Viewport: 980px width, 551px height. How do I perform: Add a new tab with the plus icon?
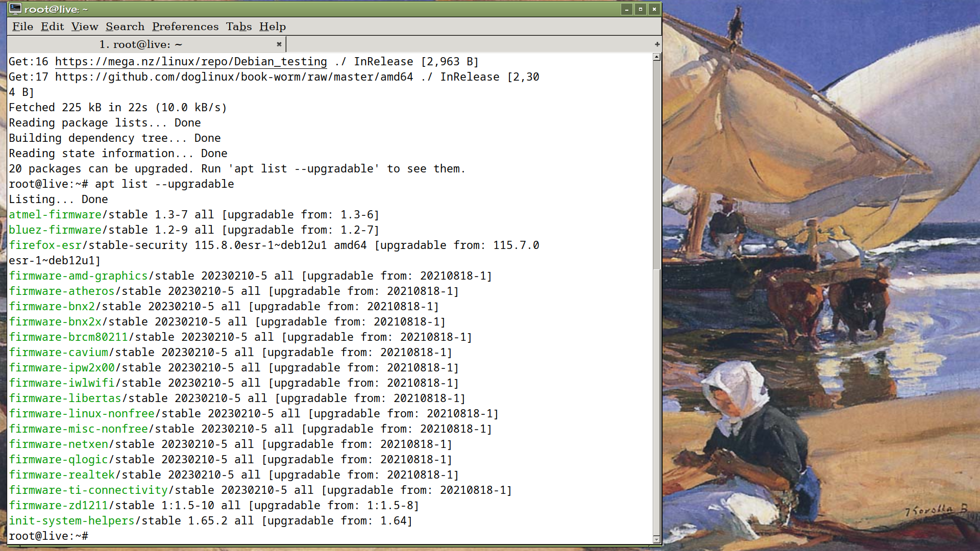coord(657,44)
